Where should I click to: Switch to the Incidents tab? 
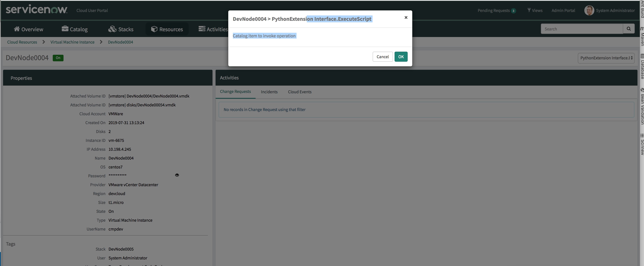[x=269, y=92]
